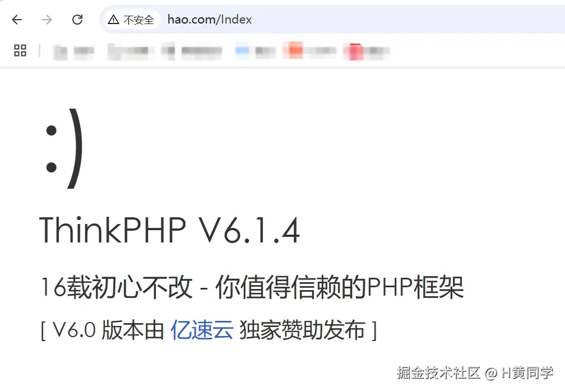
Task: Reload the hao.com/Index page
Action: click(77, 20)
